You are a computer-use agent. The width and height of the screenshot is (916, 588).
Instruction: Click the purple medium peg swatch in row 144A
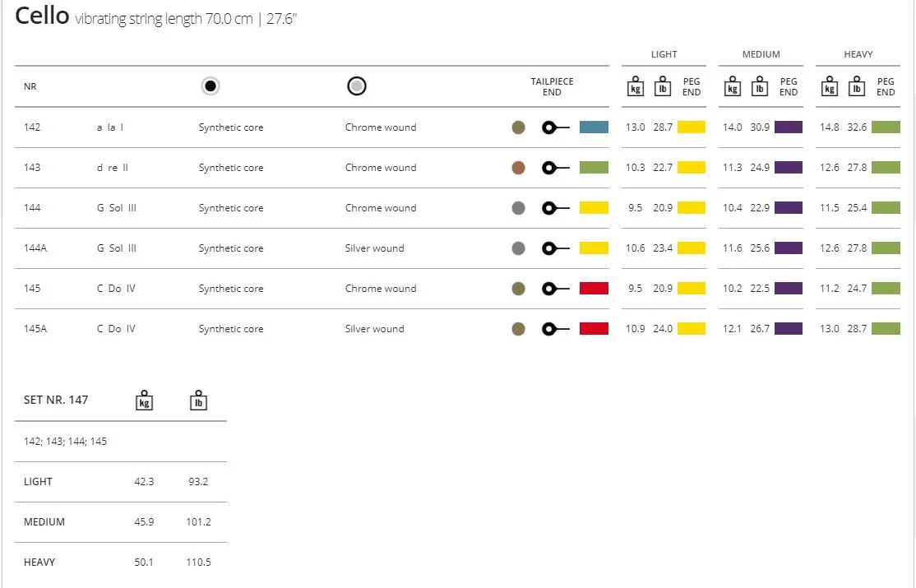click(x=789, y=248)
